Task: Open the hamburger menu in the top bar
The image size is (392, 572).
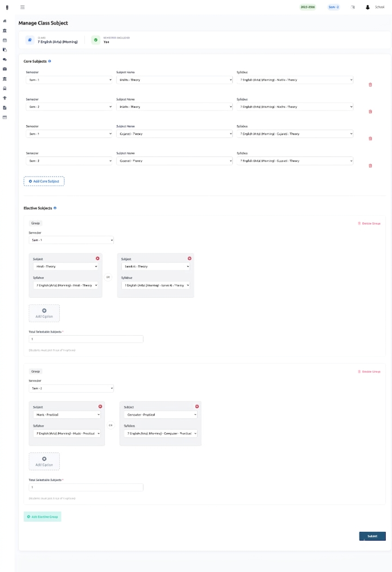Action: click(23, 7)
